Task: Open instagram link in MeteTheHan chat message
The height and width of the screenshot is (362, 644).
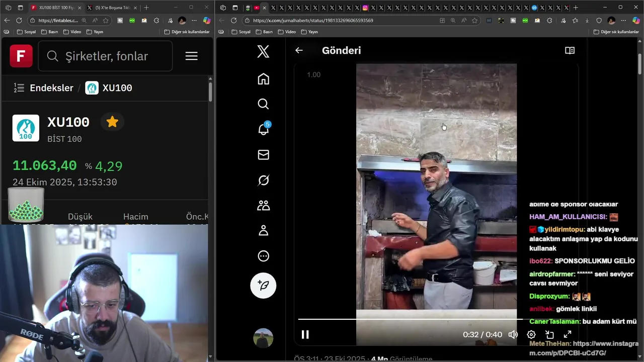Action: [584, 348]
